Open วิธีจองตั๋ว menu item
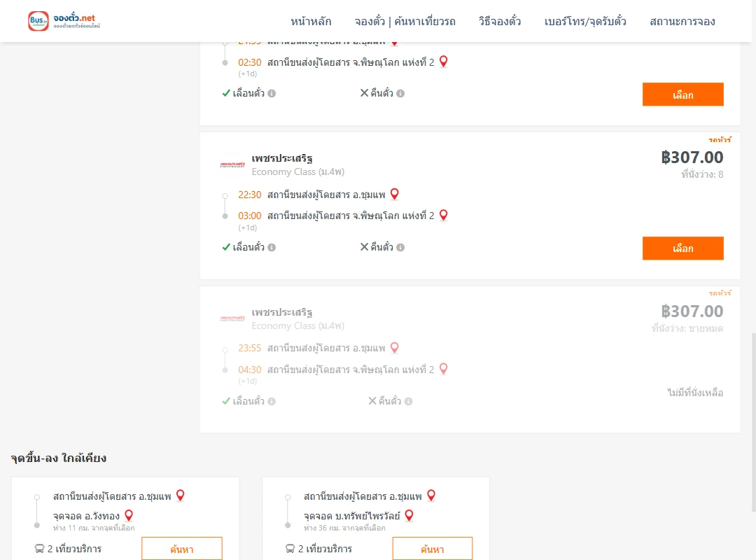This screenshot has height=560, width=756. click(500, 21)
